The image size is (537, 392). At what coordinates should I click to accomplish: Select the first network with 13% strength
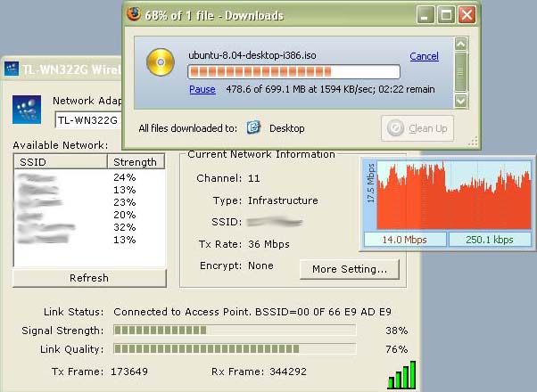(x=90, y=190)
